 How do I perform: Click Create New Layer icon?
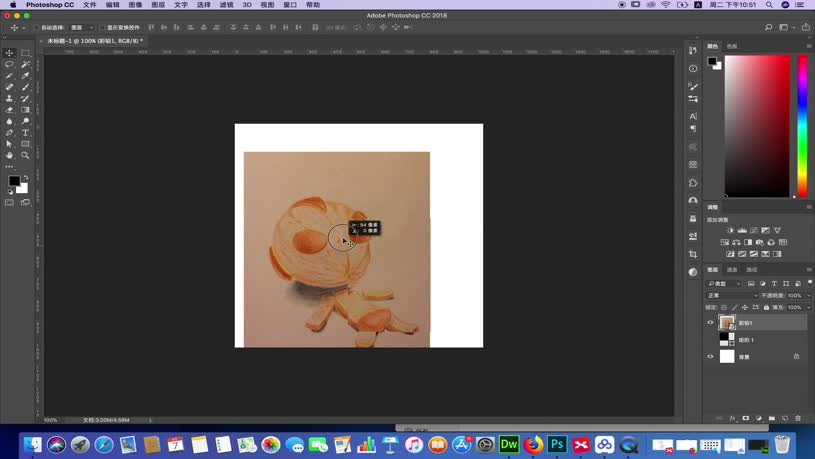(x=785, y=418)
